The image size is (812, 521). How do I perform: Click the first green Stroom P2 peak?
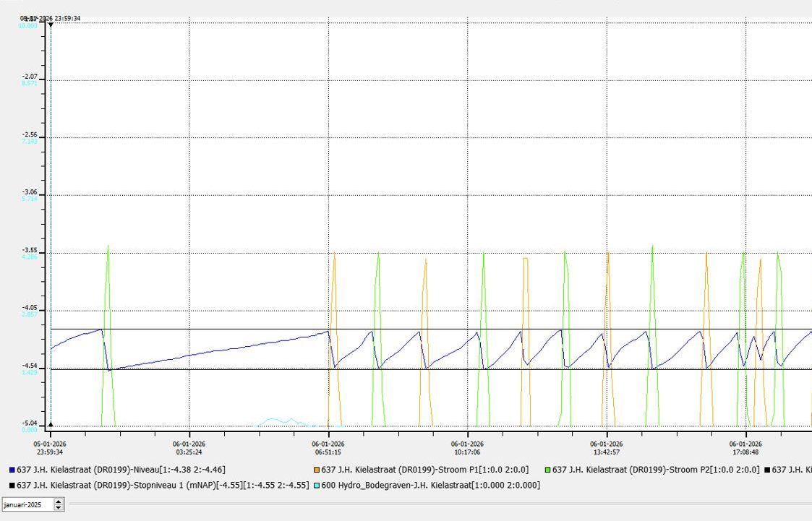[108, 247]
